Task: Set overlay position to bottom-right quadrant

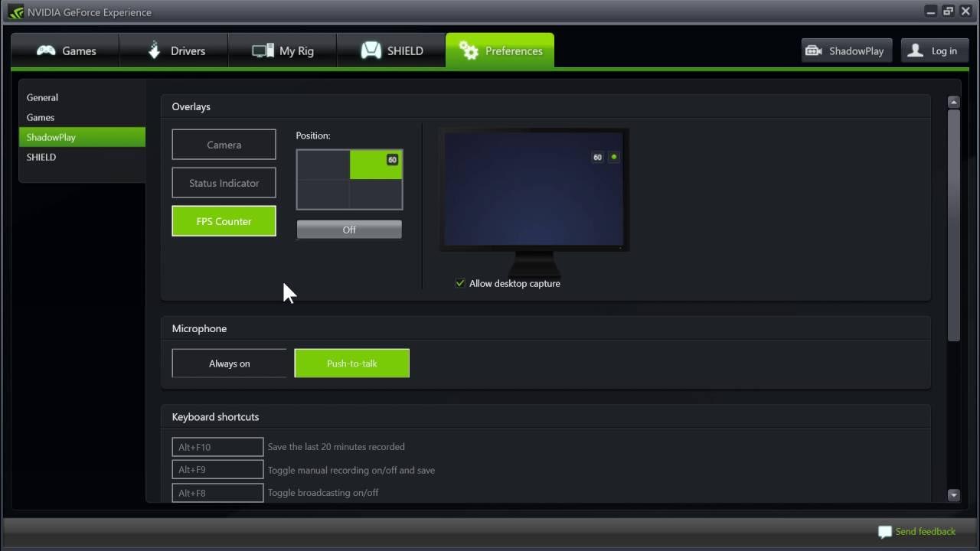Action: (x=376, y=194)
